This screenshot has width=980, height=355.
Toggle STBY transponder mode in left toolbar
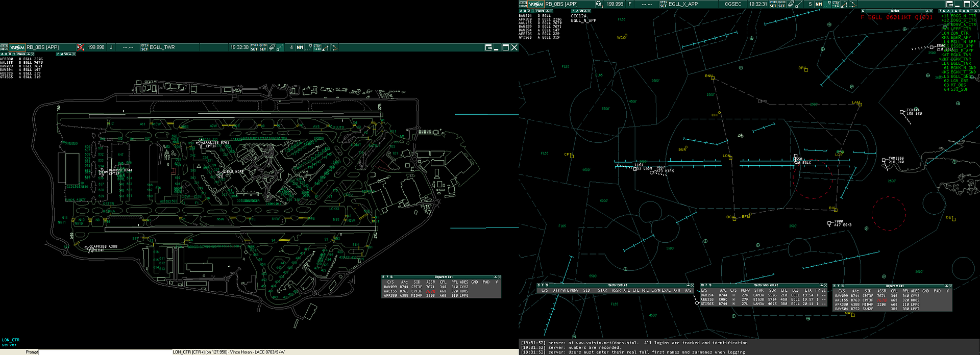pos(317,47)
